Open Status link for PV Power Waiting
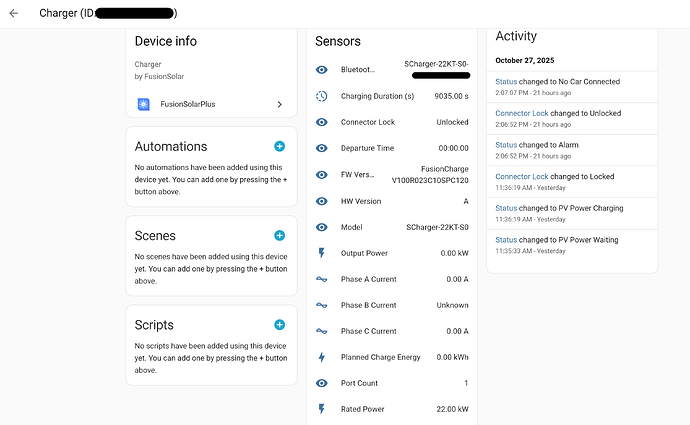This screenshot has width=690, height=425. [506, 240]
